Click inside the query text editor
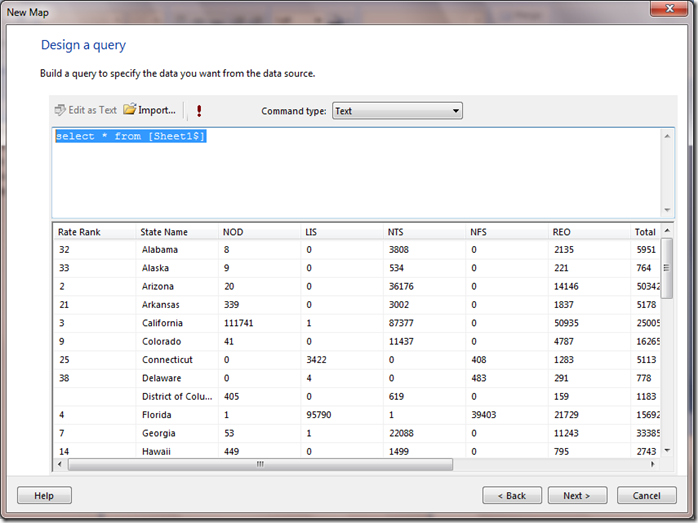 [356, 174]
